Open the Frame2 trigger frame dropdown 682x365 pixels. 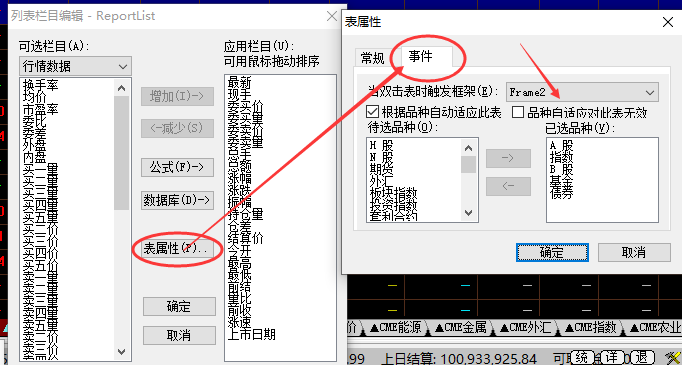click(582, 92)
